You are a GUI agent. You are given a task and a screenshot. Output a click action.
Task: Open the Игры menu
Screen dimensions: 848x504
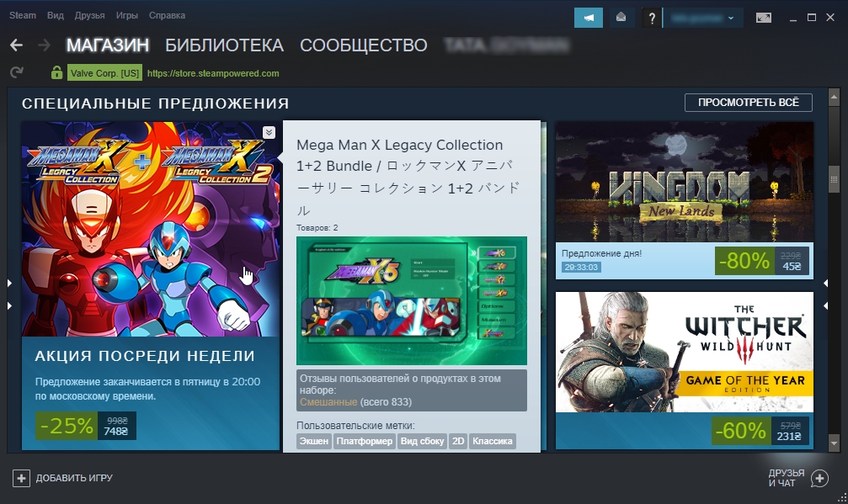(x=127, y=15)
